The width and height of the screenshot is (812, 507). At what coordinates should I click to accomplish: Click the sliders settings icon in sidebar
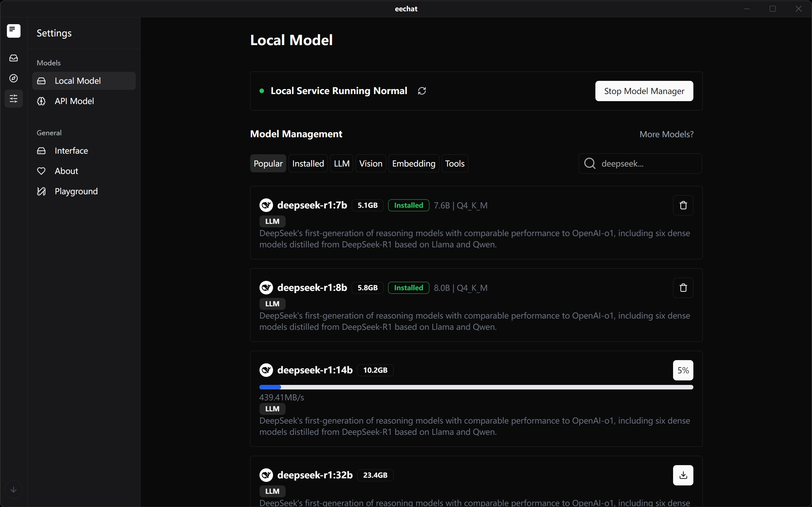tap(14, 99)
